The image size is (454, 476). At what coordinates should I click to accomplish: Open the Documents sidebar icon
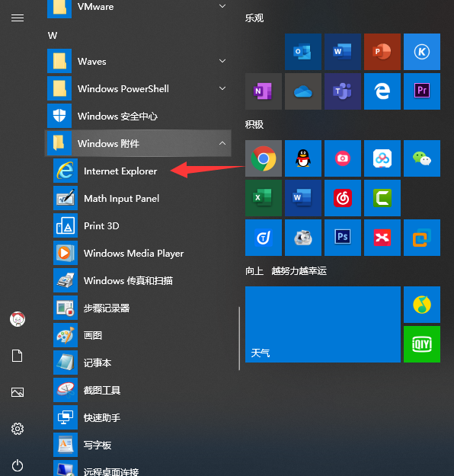click(x=18, y=356)
